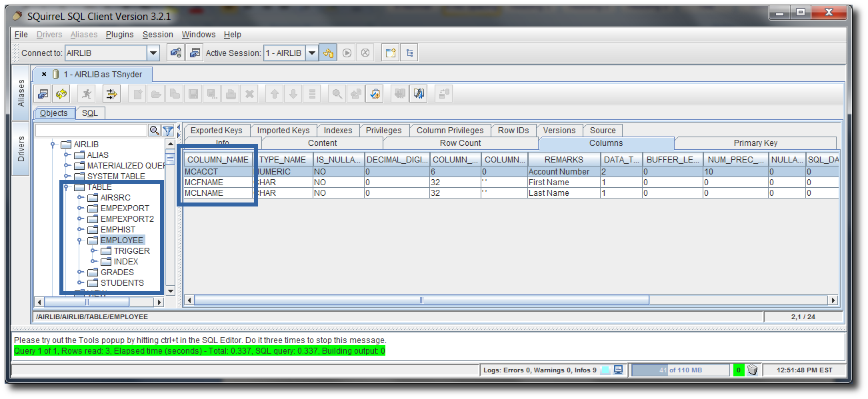Click the blue funnel filter icon
The height and width of the screenshot is (399, 868).
168,131
